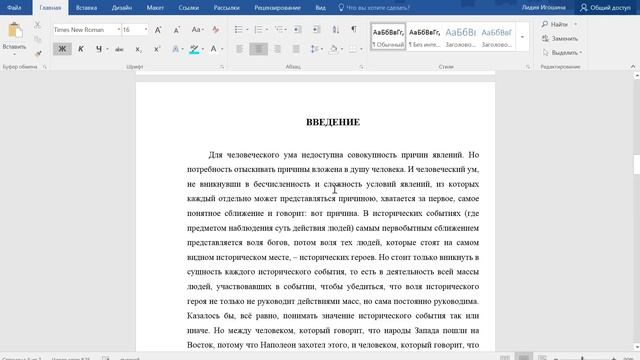Decrease the paragraph indent
This screenshot has height=360, width=640.
297,30
